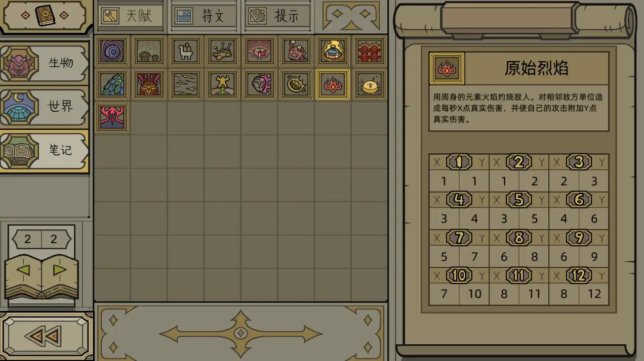
Task: Select the half-face purple mask icon
Action: [x=259, y=84]
